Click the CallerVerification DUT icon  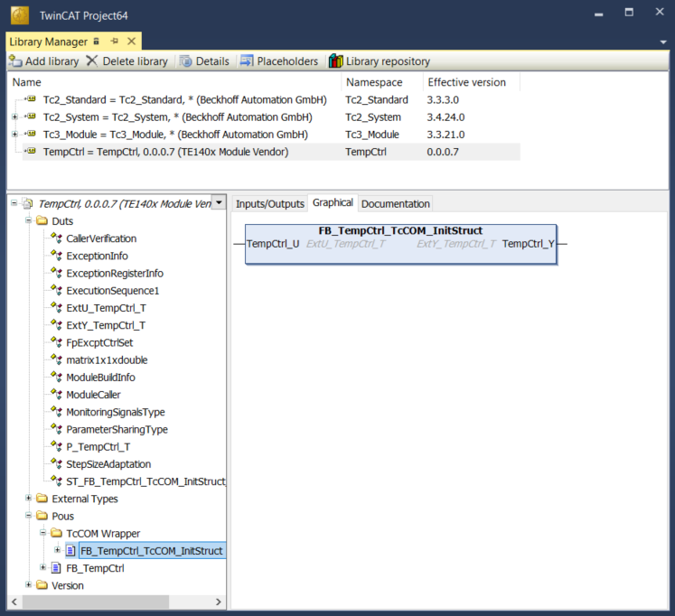(56, 238)
